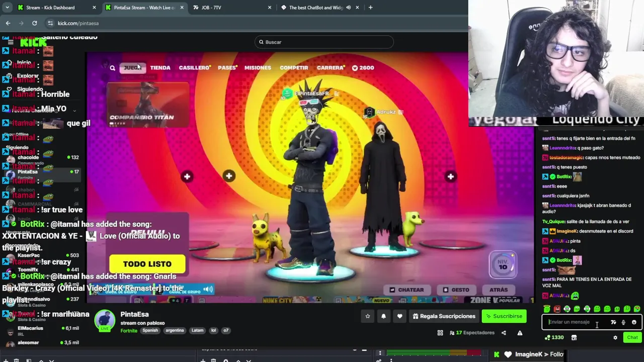Screen dimensions: 644x362
Task: Open the CARRERA tab in the lobby
Action: [331, 68]
